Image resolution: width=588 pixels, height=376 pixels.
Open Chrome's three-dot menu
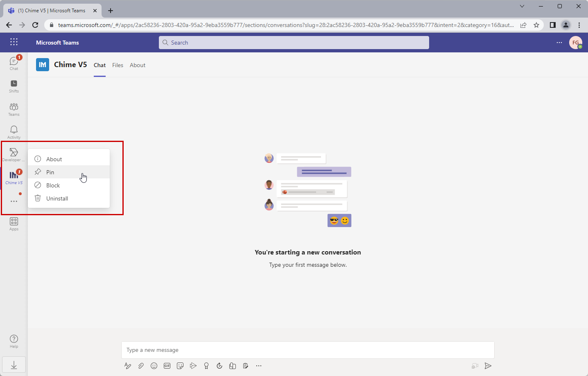[x=579, y=25]
